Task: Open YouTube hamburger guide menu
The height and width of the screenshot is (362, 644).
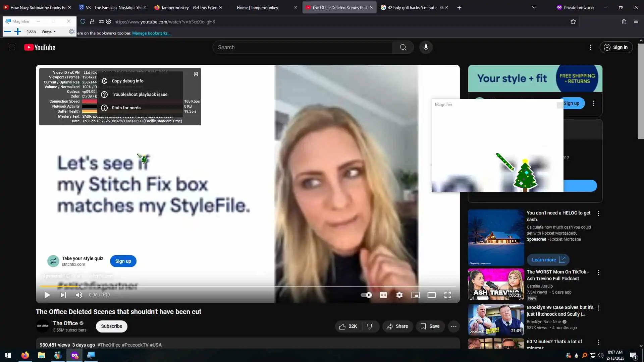Action: (x=12, y=47)
